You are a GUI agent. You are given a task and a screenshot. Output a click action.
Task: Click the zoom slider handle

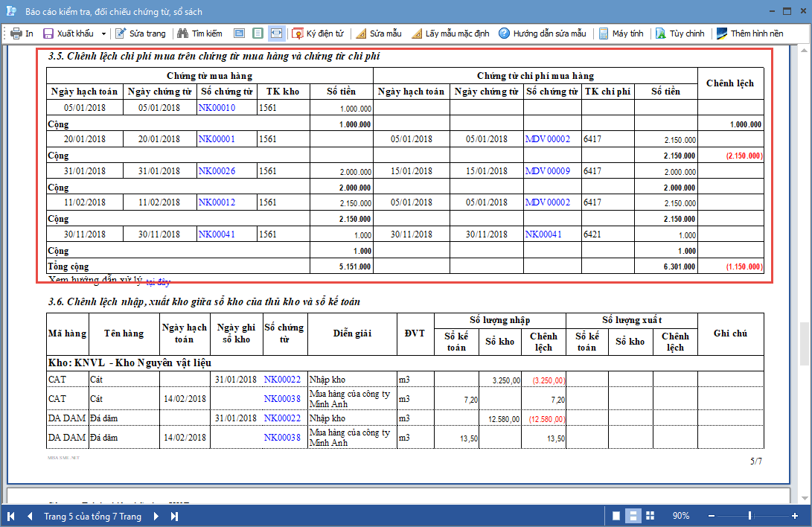point(749,516)
